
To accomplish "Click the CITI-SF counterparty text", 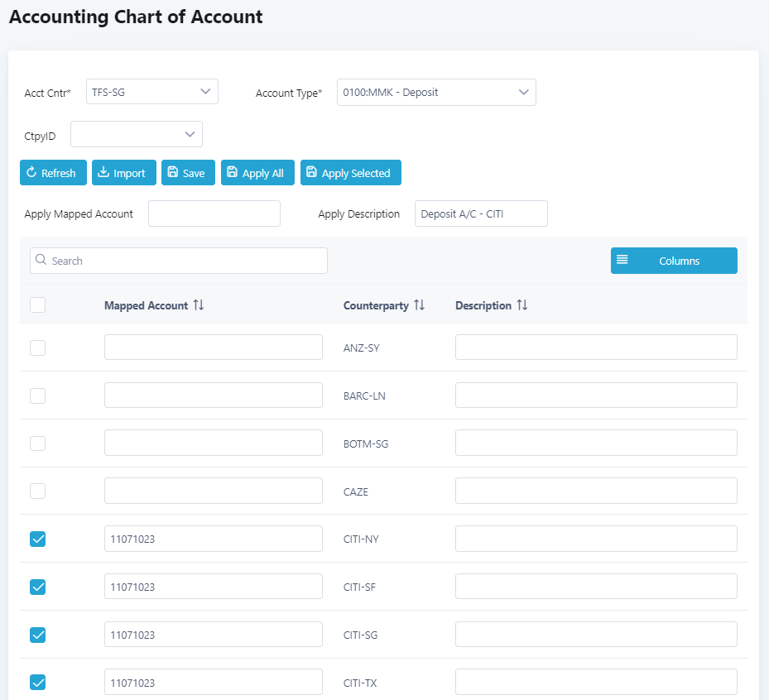I will [359, 587].
